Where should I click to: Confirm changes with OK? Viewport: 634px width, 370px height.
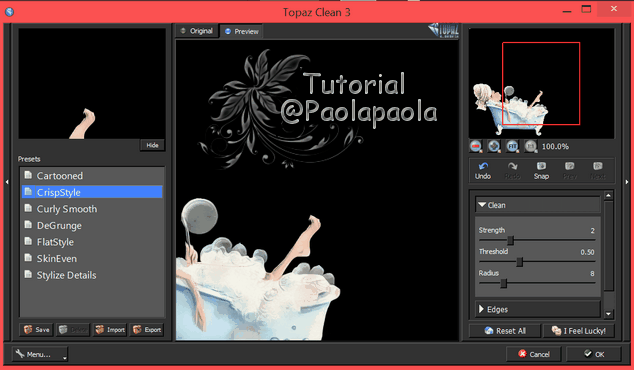click(x=594, y=354)
